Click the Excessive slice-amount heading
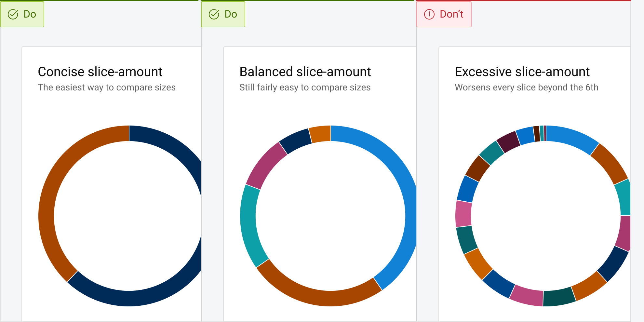Image resolution: width=644 pixels, height=322 pixels. [x=522, y=72]
